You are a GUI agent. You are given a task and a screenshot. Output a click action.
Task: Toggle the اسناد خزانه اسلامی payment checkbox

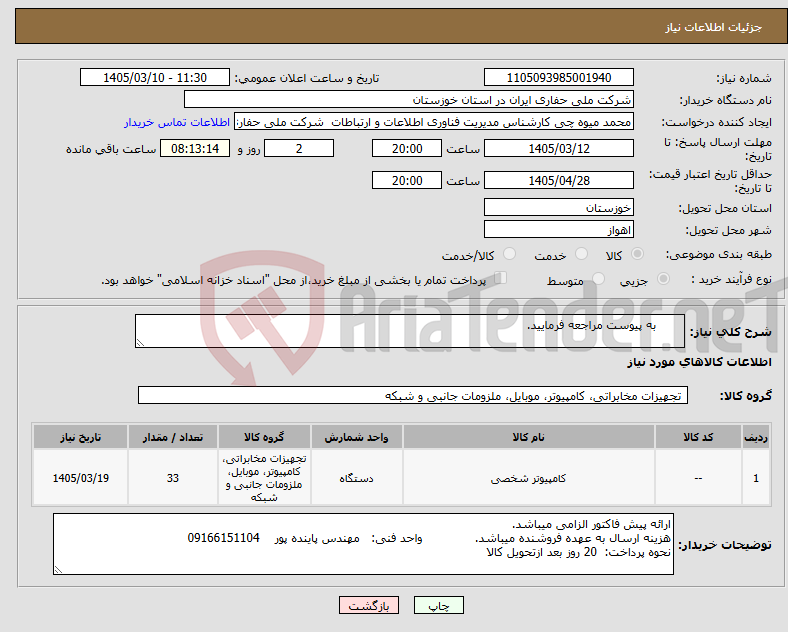pos(500,278)
